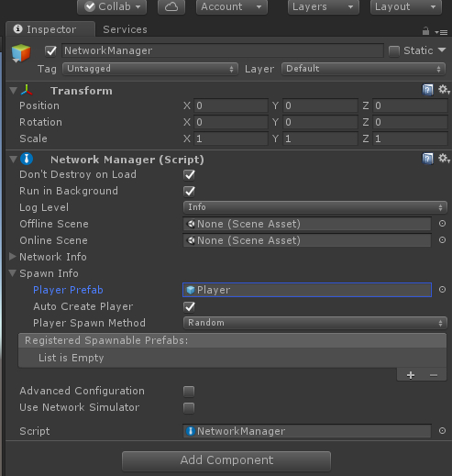The image size is (452, 476).
Task: Open object picker for Offline Scene
Action: 442,224
